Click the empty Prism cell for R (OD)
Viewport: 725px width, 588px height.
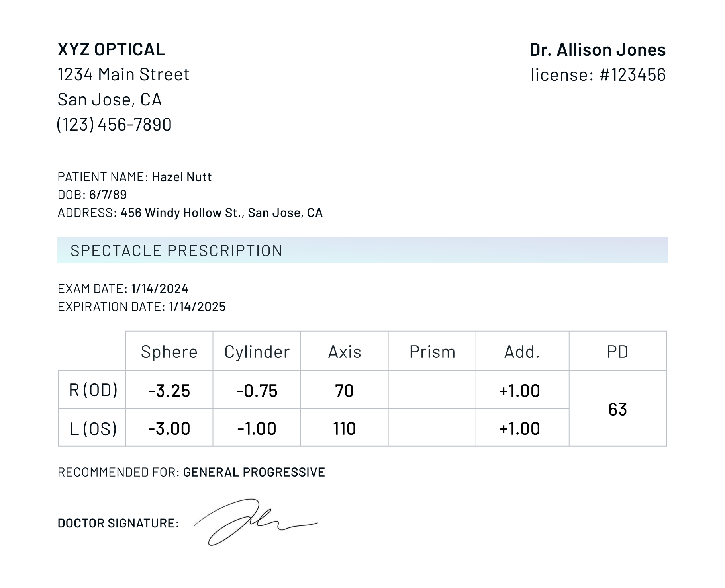click(432, 390)
